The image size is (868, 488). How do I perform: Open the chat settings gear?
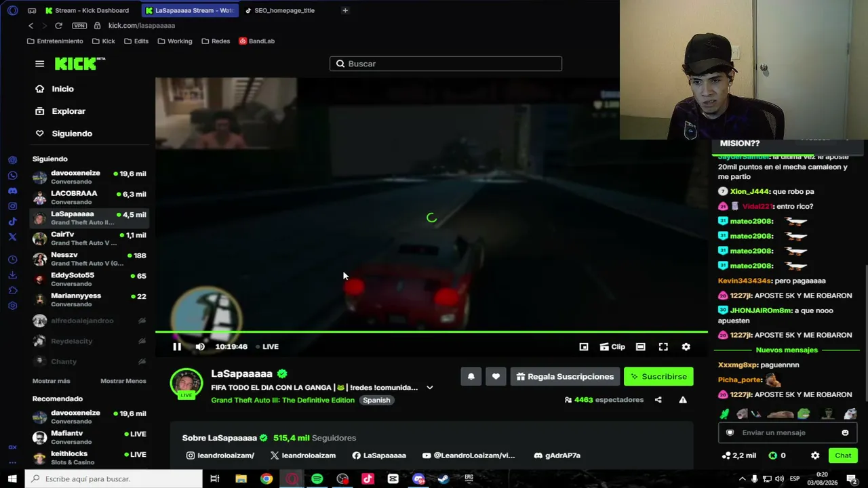pos(815,455)
